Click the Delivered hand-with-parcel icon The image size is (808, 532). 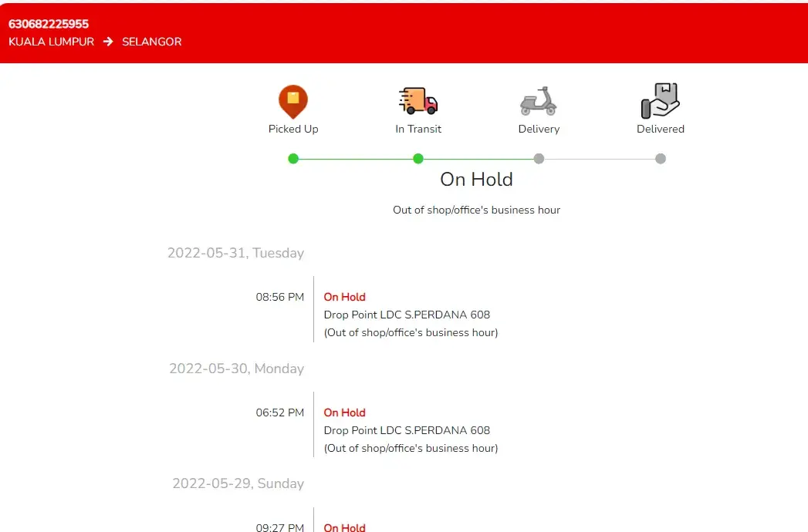[x=660, y=100]
